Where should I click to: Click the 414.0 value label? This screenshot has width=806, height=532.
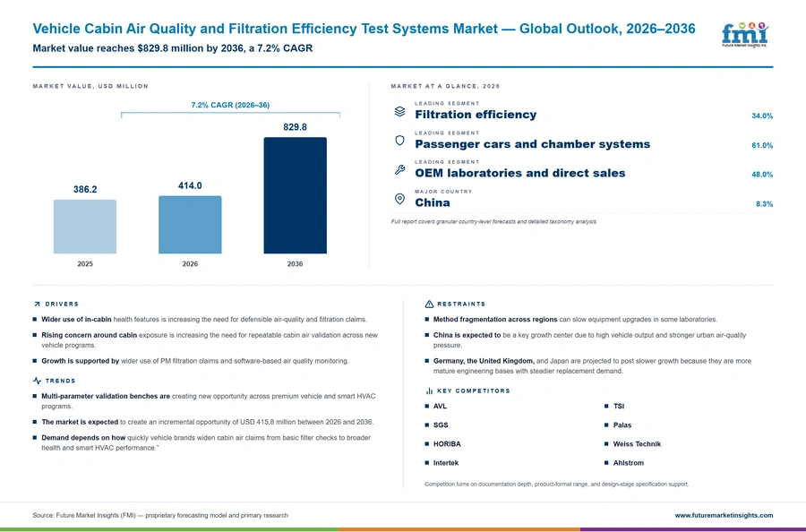190,185
